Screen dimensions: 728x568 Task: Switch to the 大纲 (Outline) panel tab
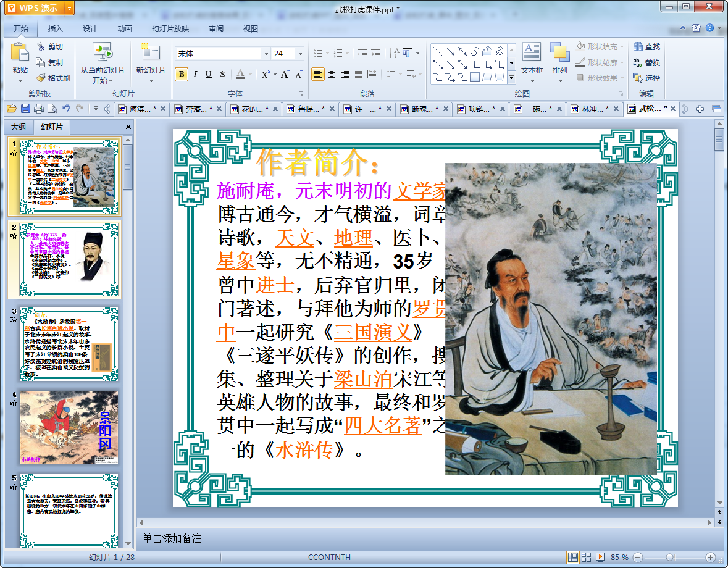(19, 127)
